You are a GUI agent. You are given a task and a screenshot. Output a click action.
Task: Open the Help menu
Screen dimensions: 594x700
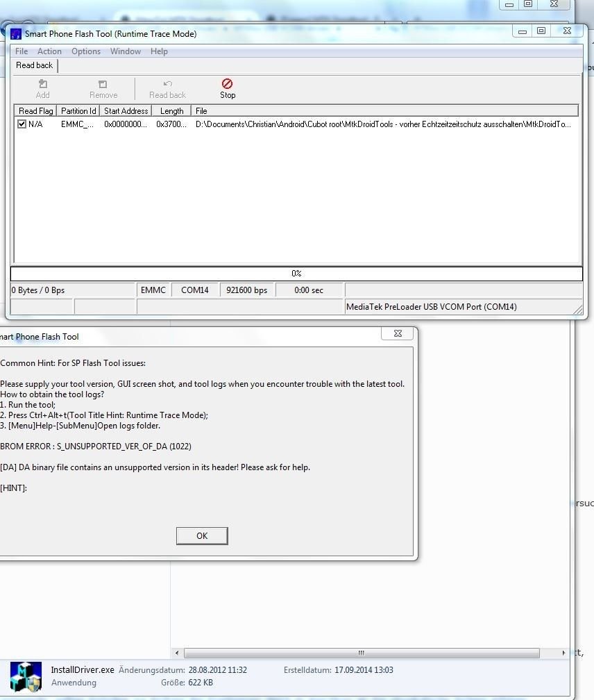click(x=159, y=51)
